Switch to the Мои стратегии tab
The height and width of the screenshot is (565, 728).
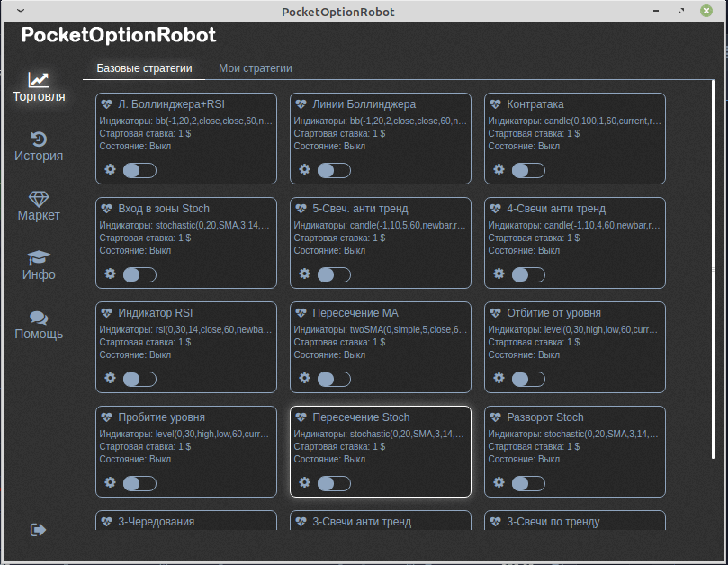pos(256,68)
